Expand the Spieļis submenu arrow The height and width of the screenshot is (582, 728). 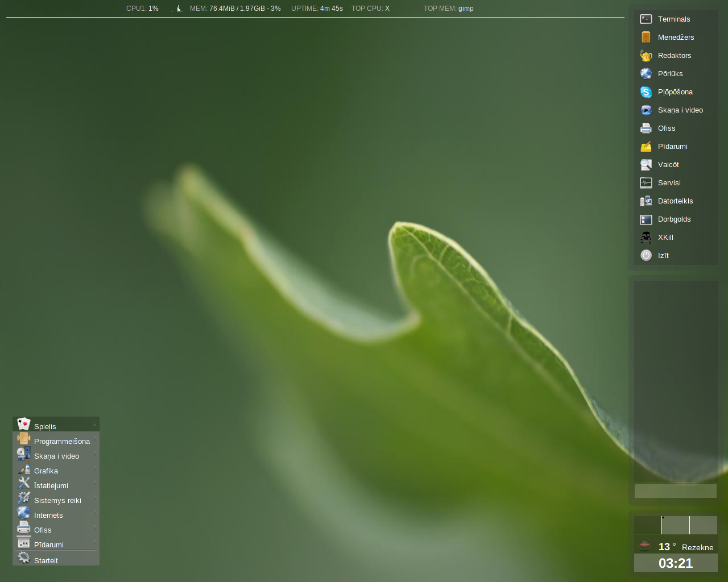95,425
